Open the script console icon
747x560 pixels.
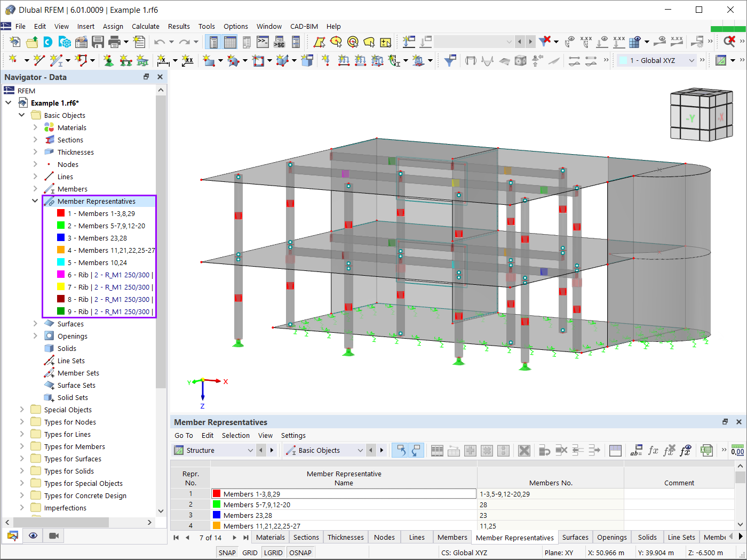tap(263, 42)
